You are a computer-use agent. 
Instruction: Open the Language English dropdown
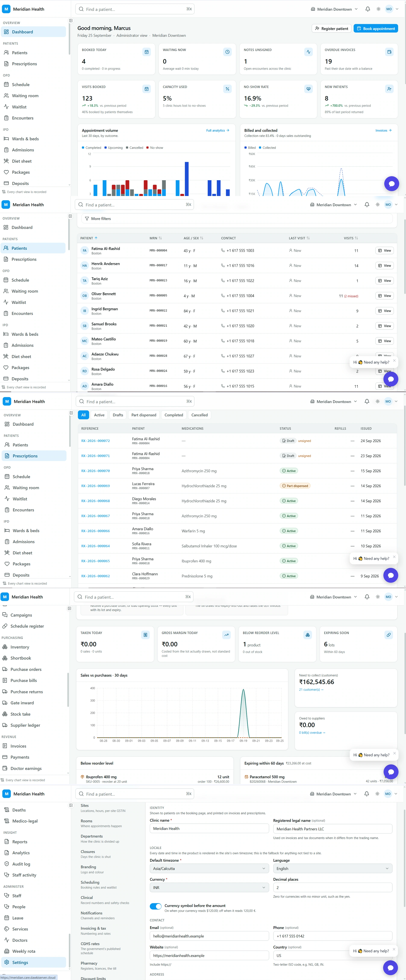tap(332, 869)
